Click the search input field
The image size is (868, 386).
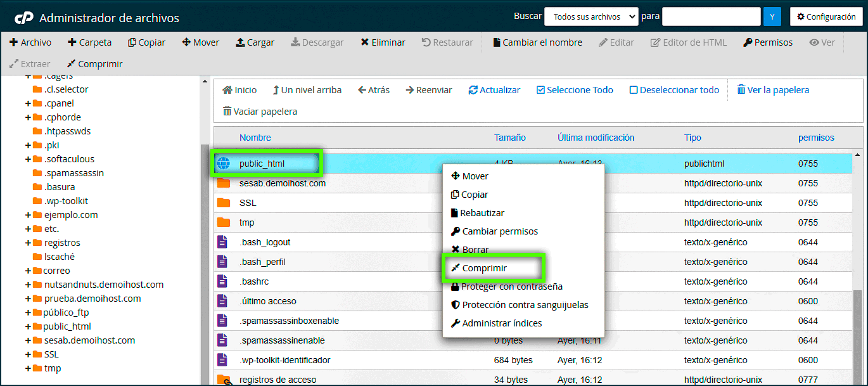[710, 16]
